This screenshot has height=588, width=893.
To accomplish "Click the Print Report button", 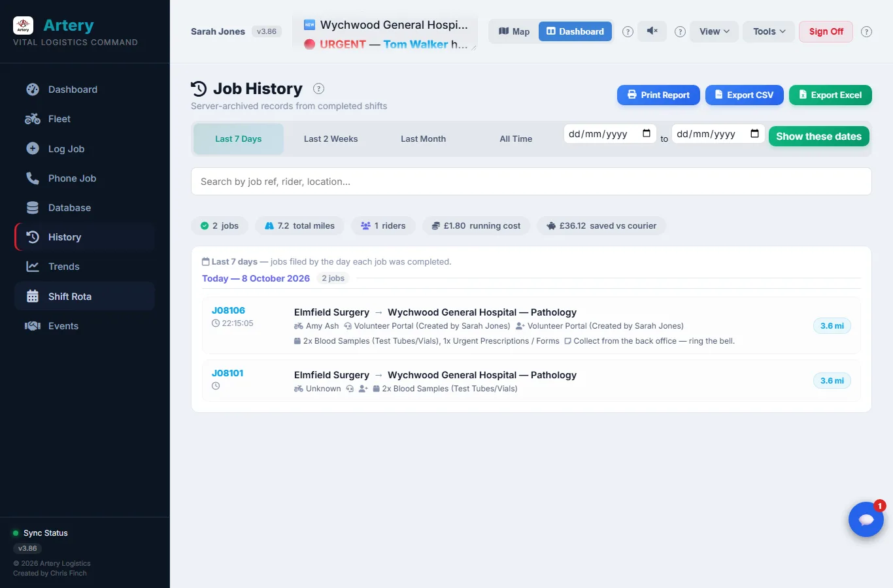I will [658, 95].
